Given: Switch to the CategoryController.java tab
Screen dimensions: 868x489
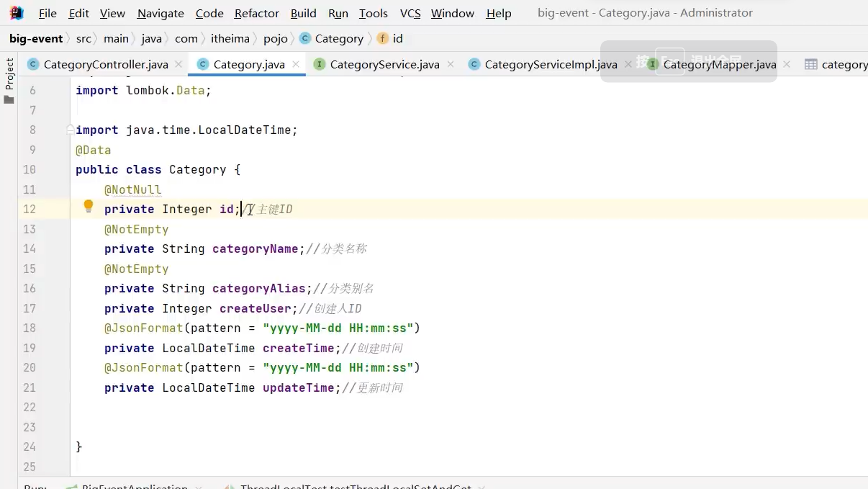Looking at the screenshot, I should 107,64.
